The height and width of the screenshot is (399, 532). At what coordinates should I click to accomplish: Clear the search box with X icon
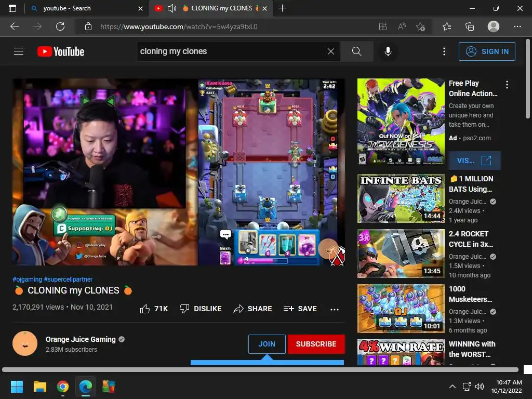pos(331,51)
